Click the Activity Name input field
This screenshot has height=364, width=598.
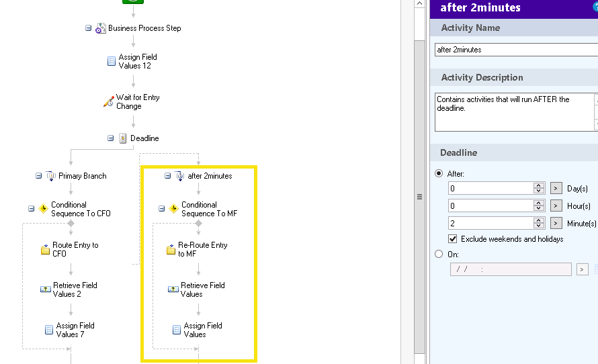(x=517, y=50)
